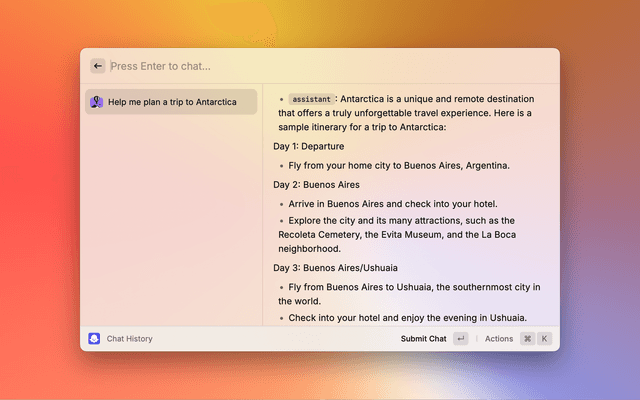Image resolution: width=640 pixels, height=400 pixels.
Task: Click the "Day 2: Buenos Aires" heading
Action: pos(316,185)
